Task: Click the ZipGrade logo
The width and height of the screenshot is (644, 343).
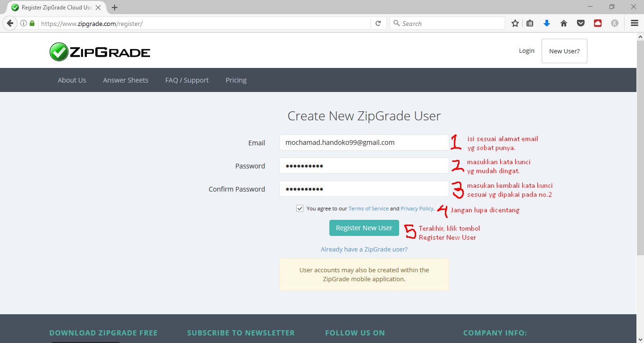Action: click(99, 51)
